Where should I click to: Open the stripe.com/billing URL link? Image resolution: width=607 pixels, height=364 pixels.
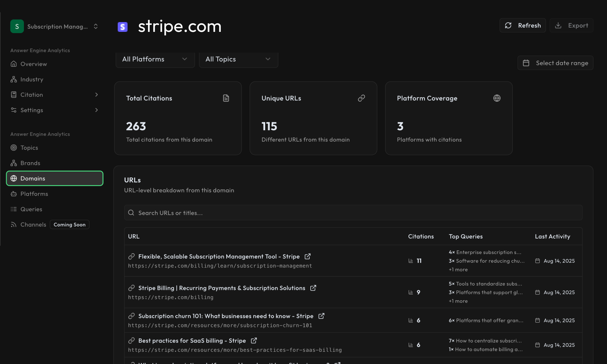170,297
